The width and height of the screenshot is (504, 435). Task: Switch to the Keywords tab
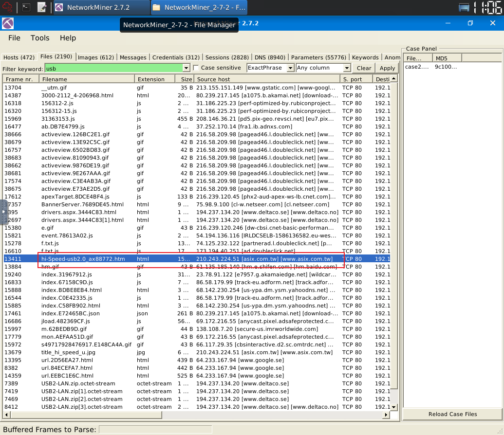[365, 57]
